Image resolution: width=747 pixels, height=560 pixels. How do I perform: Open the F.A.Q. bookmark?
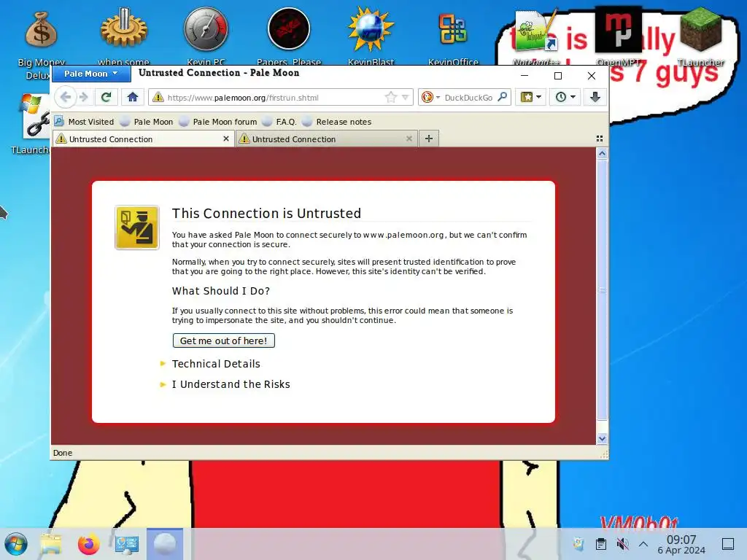(279, 122)
